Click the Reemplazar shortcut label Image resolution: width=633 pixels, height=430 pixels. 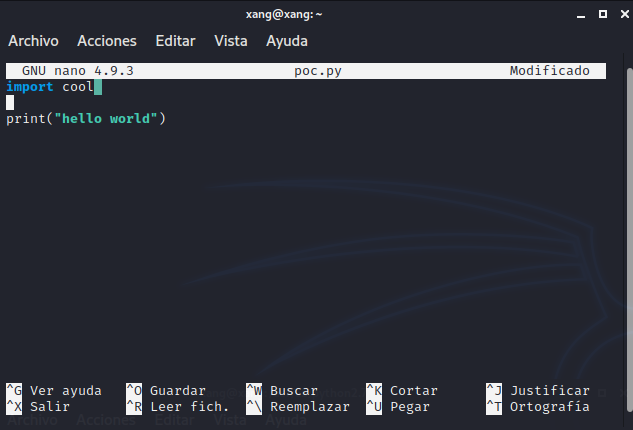pyautogui.click(x=309, y=407)
